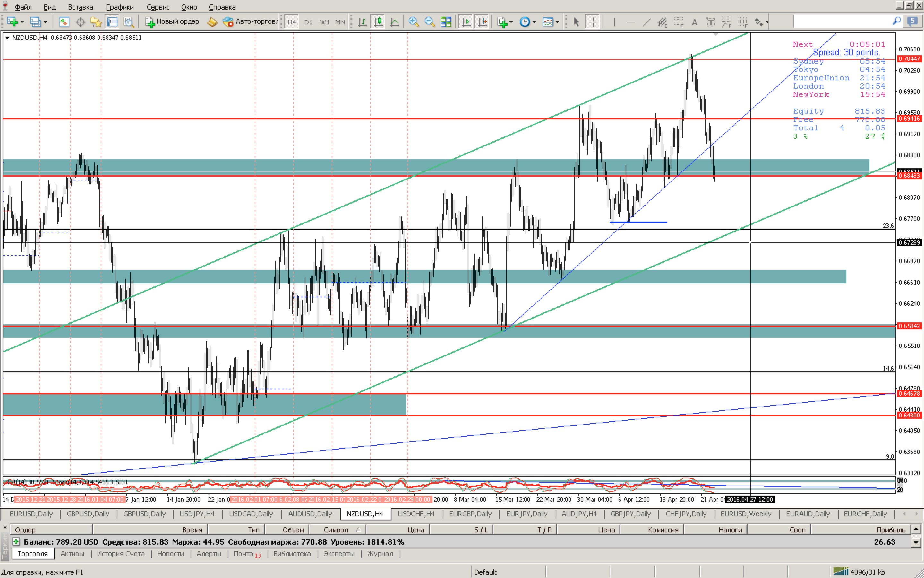The height and width of the screenshot is (578, 924).
Task: Click terminal scrollbar down arrow
Action: click(916, 542)
